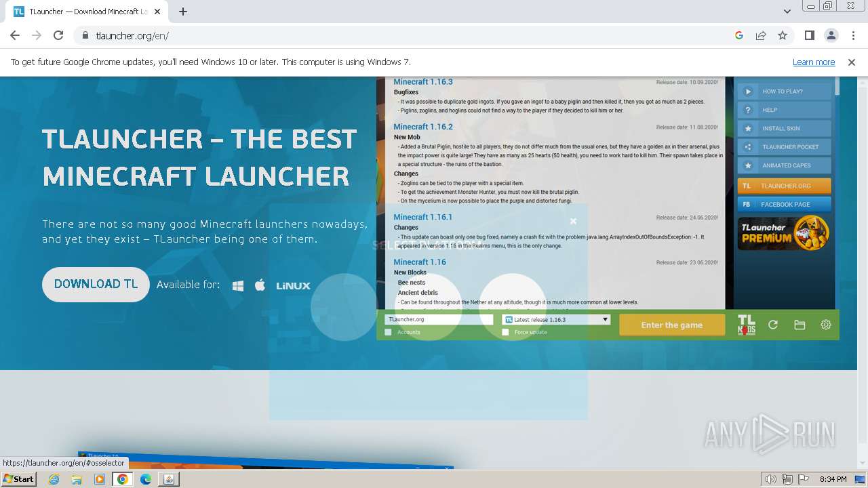Click the Minecraft 1.16.3 heading
This screenshot has height=488, width=868.
tap(423, 82)
